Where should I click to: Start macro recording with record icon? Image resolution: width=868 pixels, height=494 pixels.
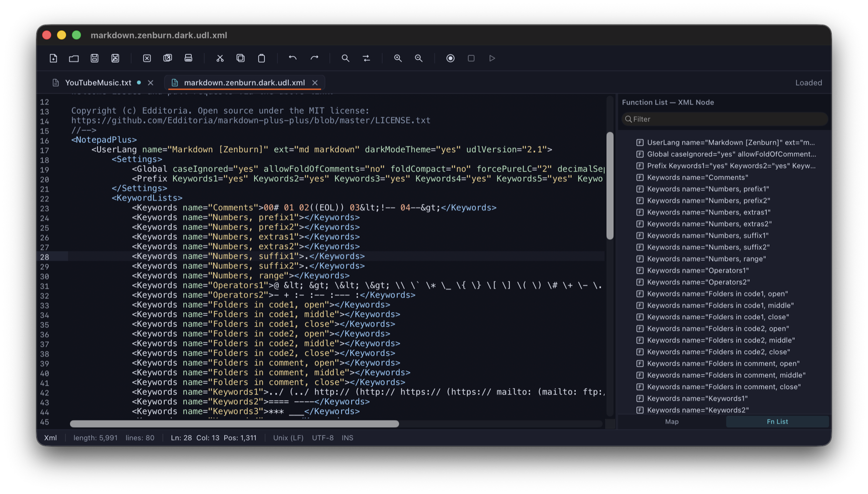click(450, 58)
